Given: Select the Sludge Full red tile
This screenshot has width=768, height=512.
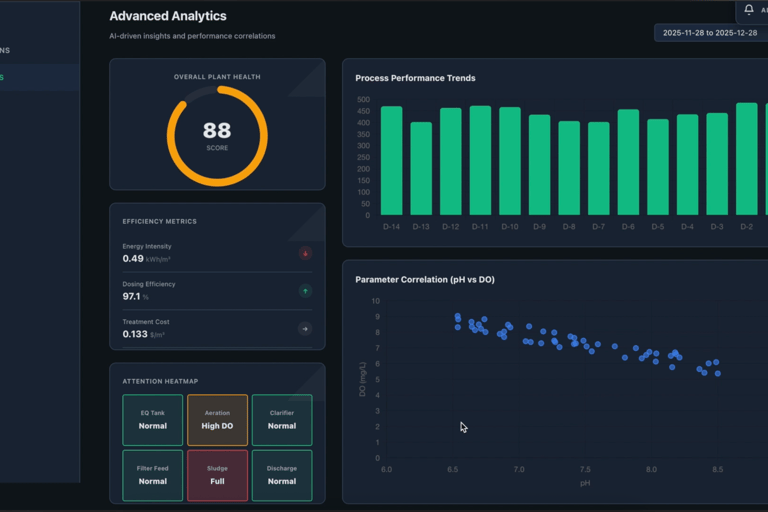Looking at the screenshot, I should [217, 475].
